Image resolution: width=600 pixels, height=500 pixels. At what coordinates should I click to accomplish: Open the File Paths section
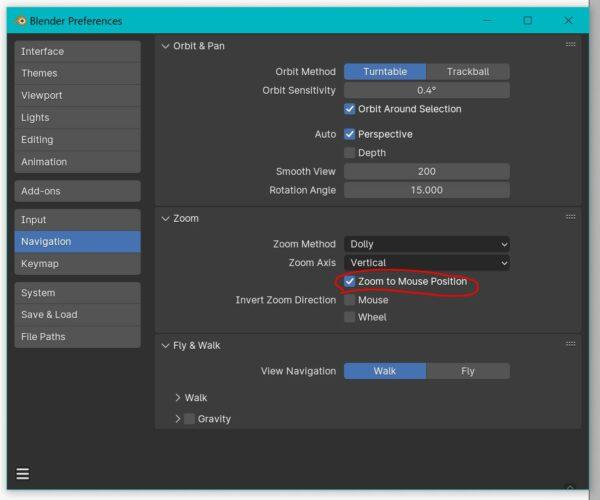(78, 337)
